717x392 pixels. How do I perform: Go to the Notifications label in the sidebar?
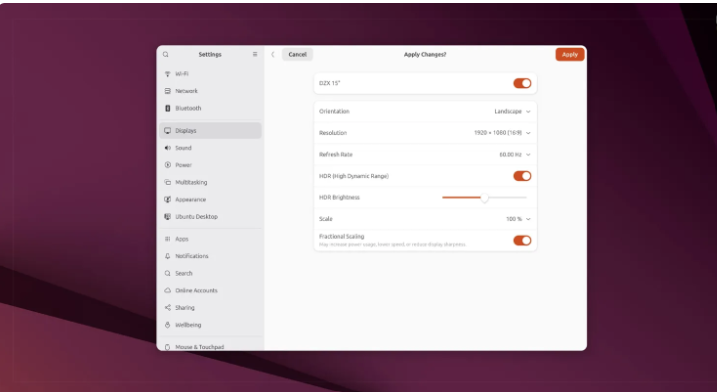point(192,256)
